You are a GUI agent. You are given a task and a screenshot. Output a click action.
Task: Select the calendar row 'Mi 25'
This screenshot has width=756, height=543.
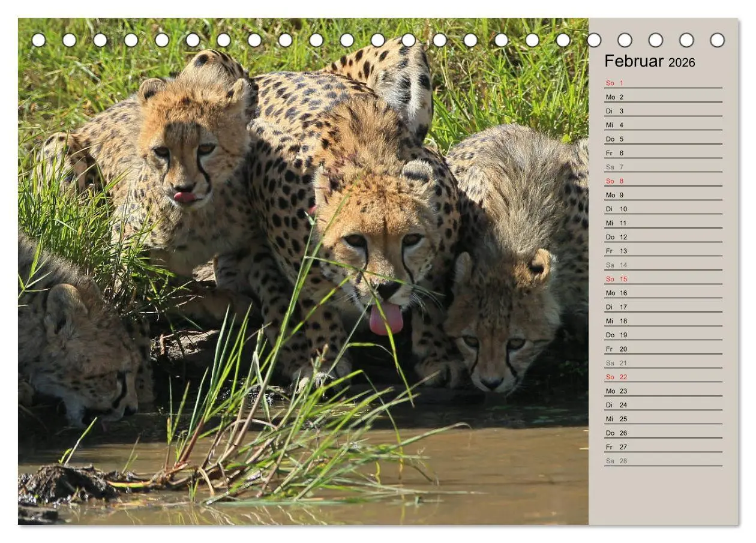tap(663, 419)
